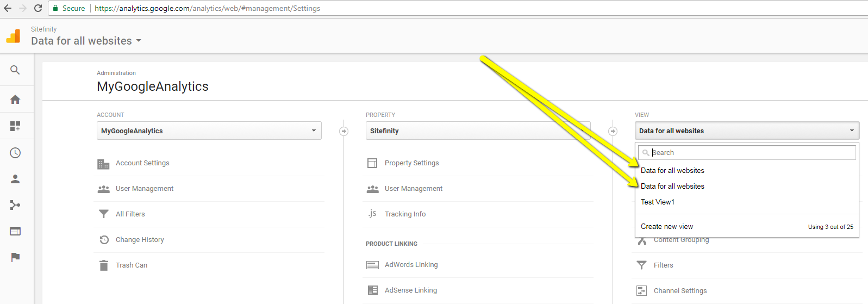Go to Home icon in sidebar
This screenshot has height=304, width=868.
15,100
